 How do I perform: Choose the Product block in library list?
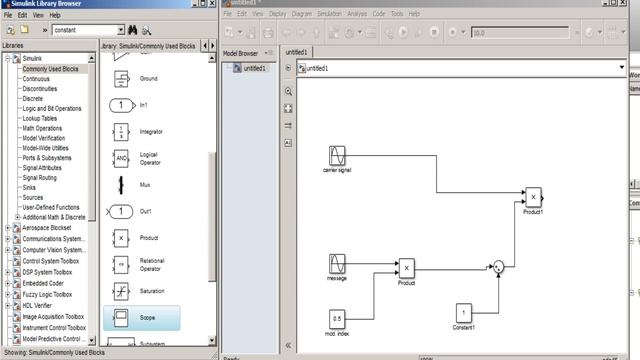(121, 238)
